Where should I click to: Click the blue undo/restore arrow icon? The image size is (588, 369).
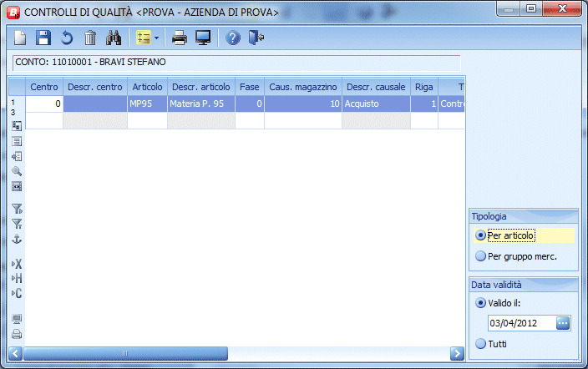coord(67,38)
